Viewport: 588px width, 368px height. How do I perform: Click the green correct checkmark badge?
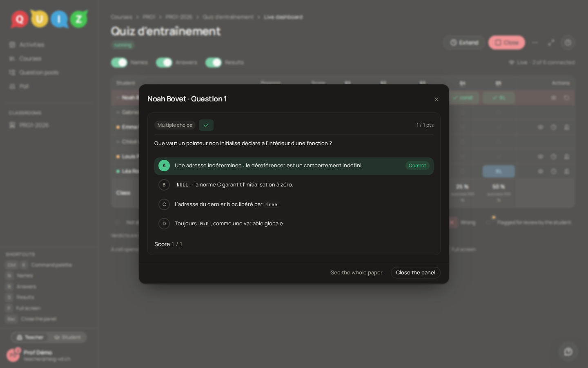[x=206, y=125]
